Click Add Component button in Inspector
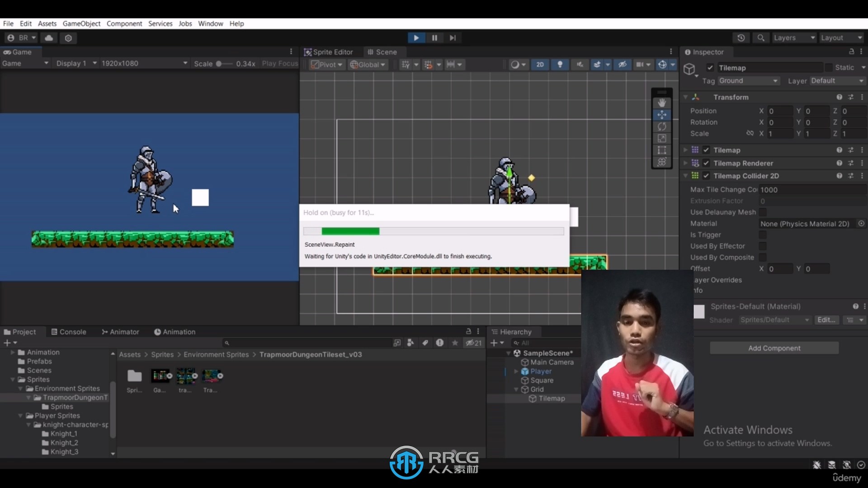This screenshot has width=868, height=488. click(x=774, y=347)
